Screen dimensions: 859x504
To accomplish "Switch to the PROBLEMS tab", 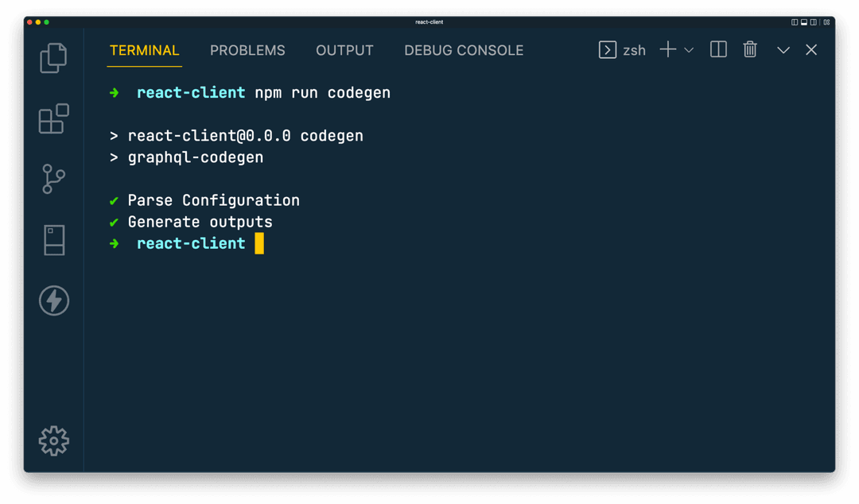I will (x=247, y=50).
